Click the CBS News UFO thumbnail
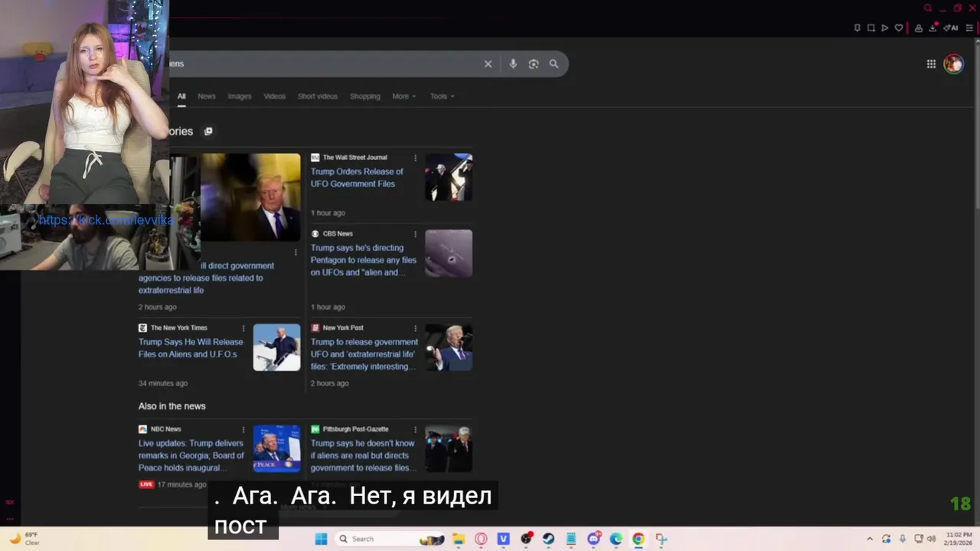Screen dimensions: 980x551 point(449,253)
